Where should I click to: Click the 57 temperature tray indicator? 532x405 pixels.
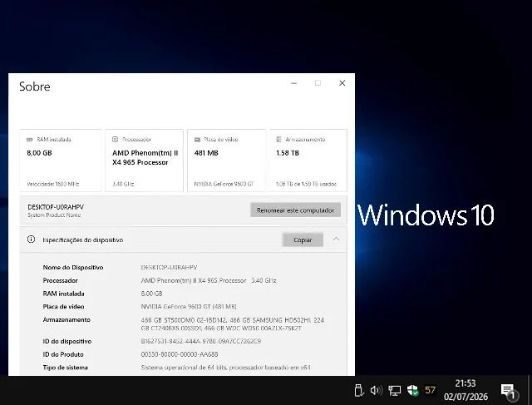[431, 390]
